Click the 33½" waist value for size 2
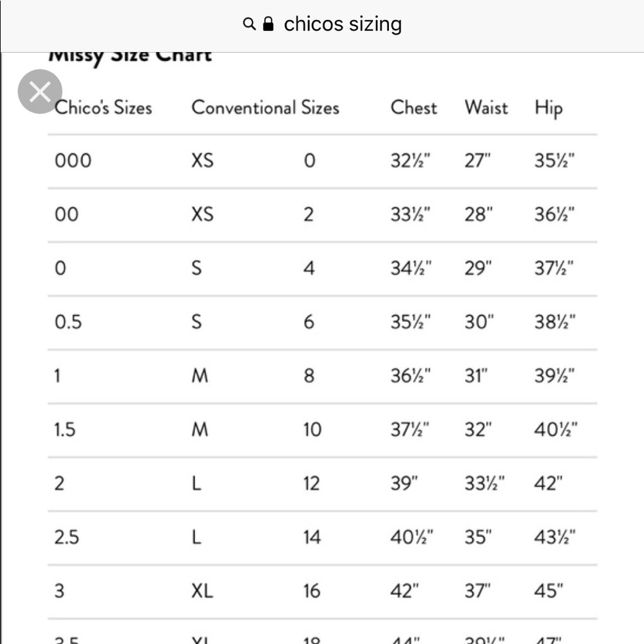 [x=484, y=484]
